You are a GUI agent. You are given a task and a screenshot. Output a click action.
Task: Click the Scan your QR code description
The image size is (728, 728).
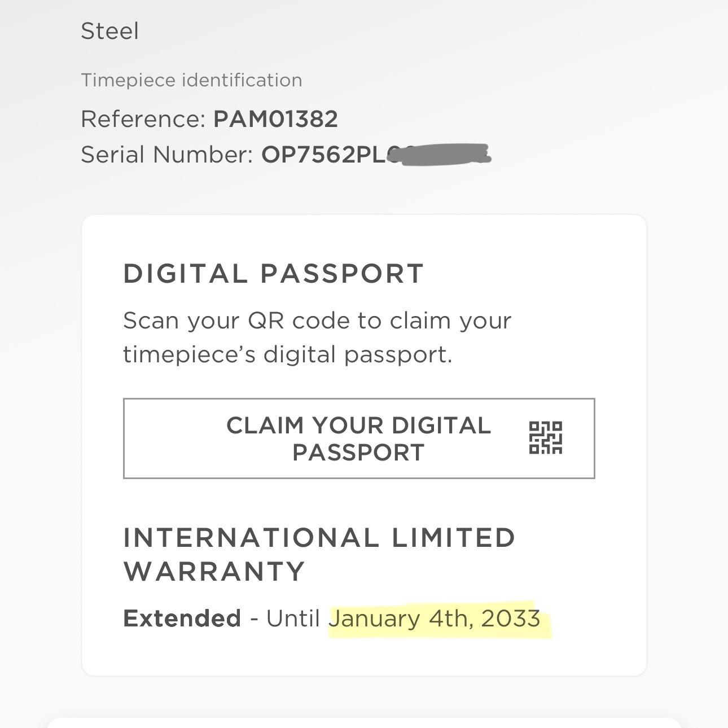(x=317, y=321)
